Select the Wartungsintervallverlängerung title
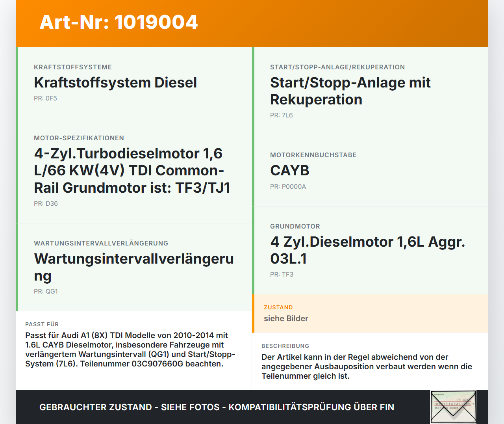 (x=134, y=267)
